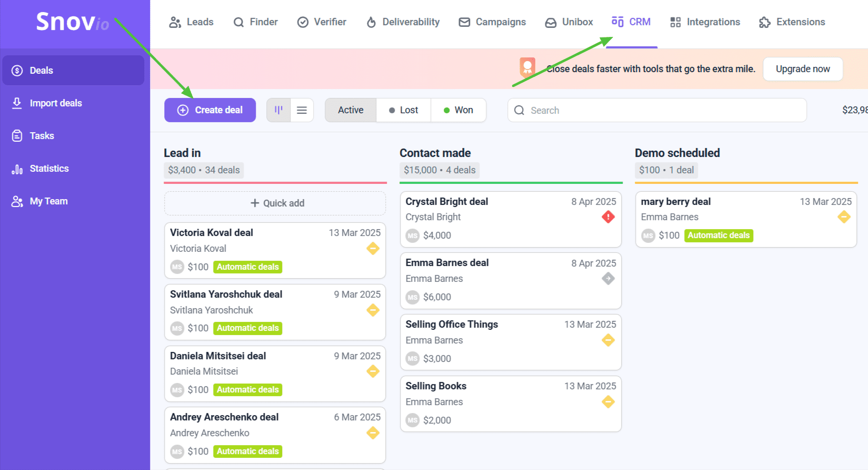Switch to list view icon
The height and width of the screenshot is (470, 868).
[302, 110]
